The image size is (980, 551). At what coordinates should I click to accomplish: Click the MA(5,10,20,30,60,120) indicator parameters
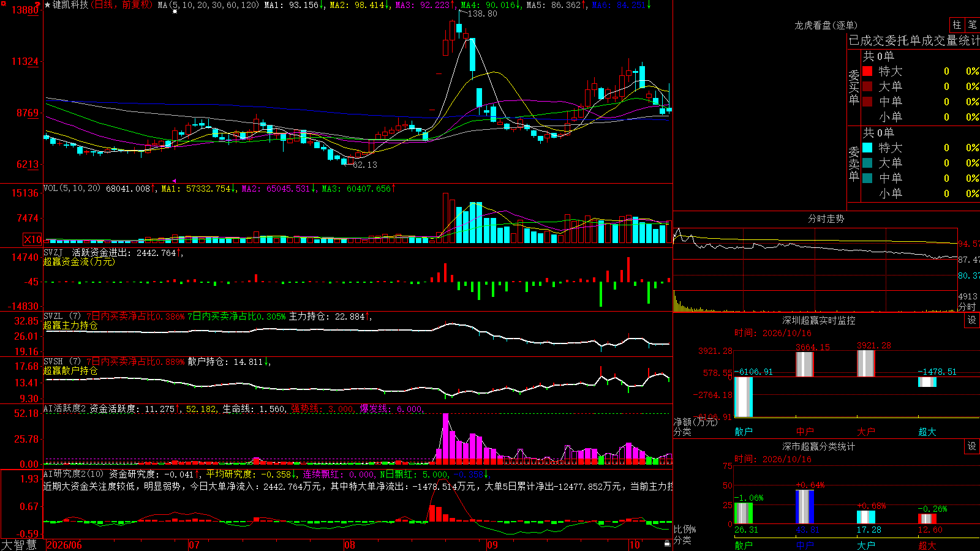(x=208, y=5)
